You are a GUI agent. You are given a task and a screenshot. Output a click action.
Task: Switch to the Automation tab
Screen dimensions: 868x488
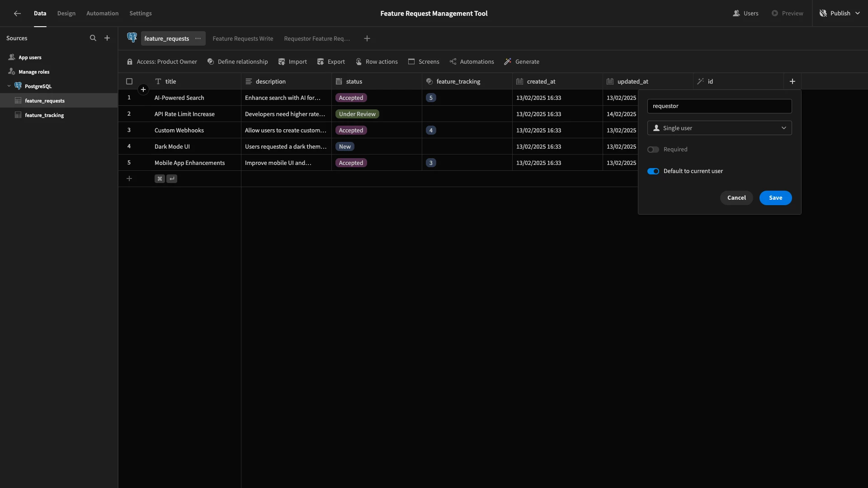103,14
